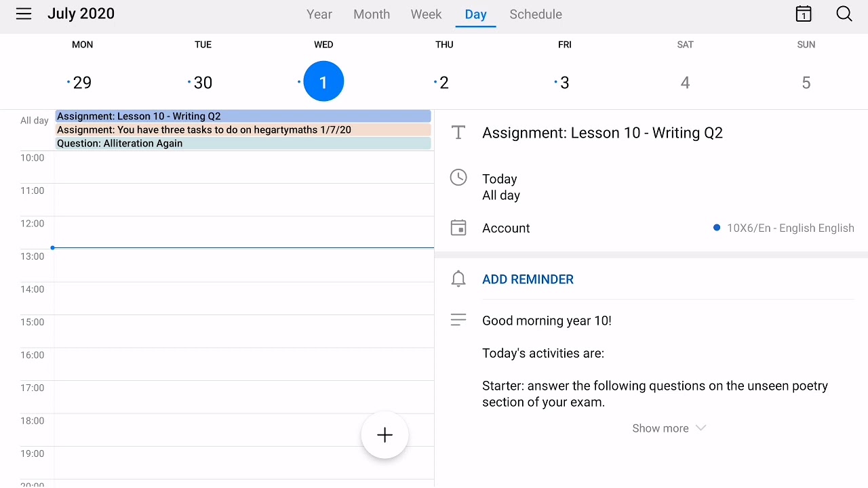Viewport: 868px width, 488px height.
Task: Open the search magnifier
Action: coord(844,14)
